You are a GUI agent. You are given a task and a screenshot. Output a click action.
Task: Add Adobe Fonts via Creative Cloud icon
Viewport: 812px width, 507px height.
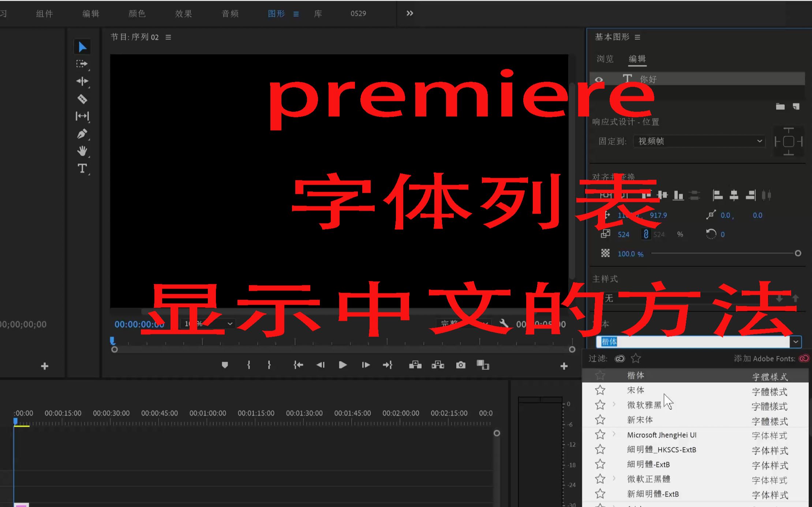(x=804, y=358)
